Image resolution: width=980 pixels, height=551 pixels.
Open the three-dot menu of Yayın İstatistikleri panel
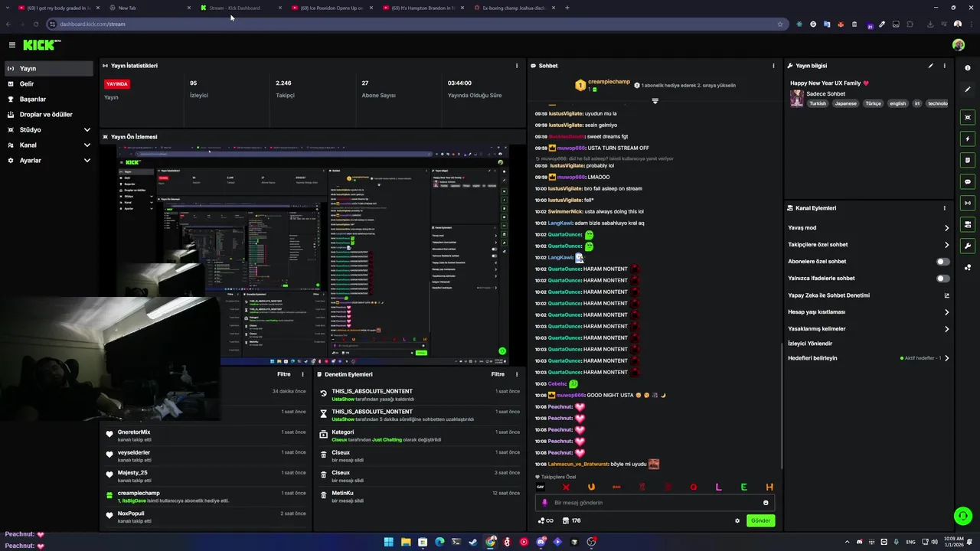pos(517,66)
